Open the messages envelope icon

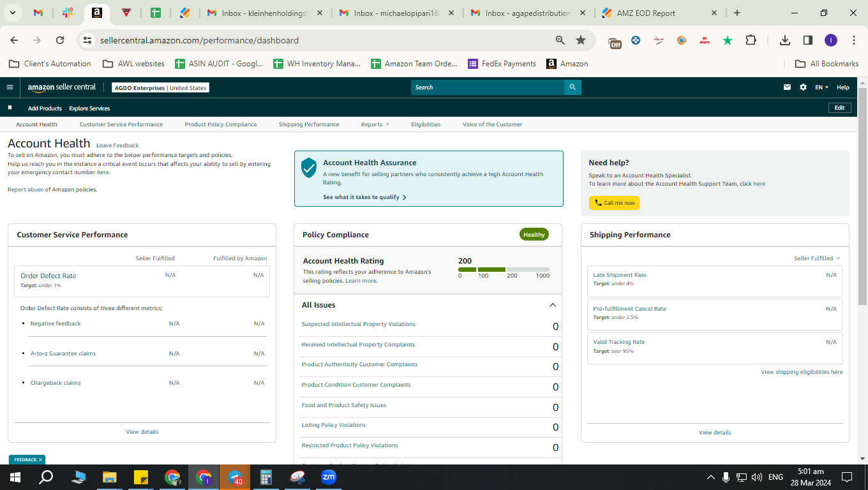788,87
